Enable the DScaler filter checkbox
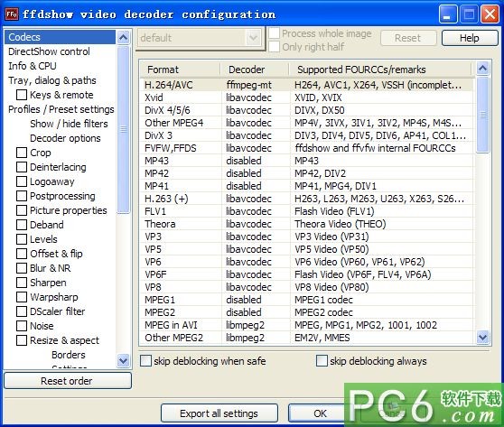 pyautogui.click(x=22, y=311)
